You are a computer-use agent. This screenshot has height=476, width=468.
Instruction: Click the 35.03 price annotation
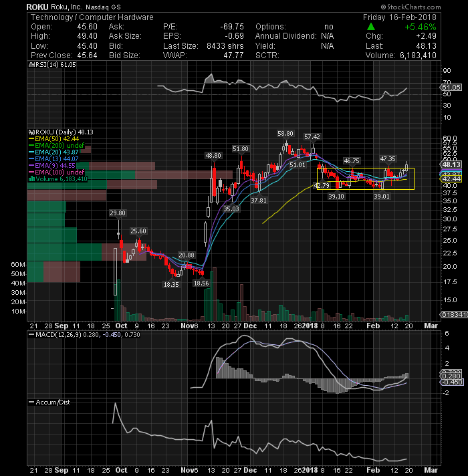click(x=231, y=209)
